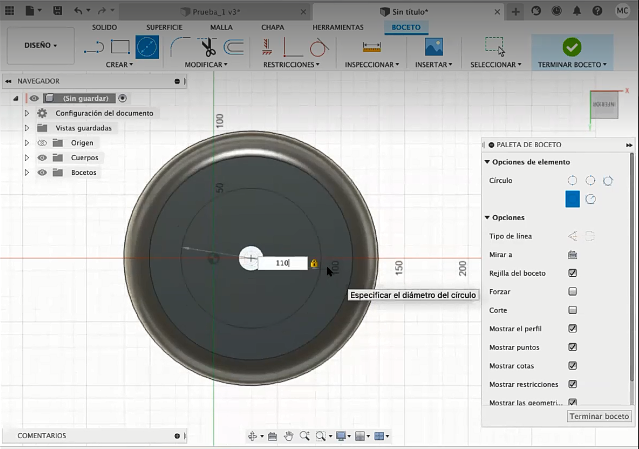639x449 pixels.
Task: Click the Mirar a icon
Action: (572, 255)
